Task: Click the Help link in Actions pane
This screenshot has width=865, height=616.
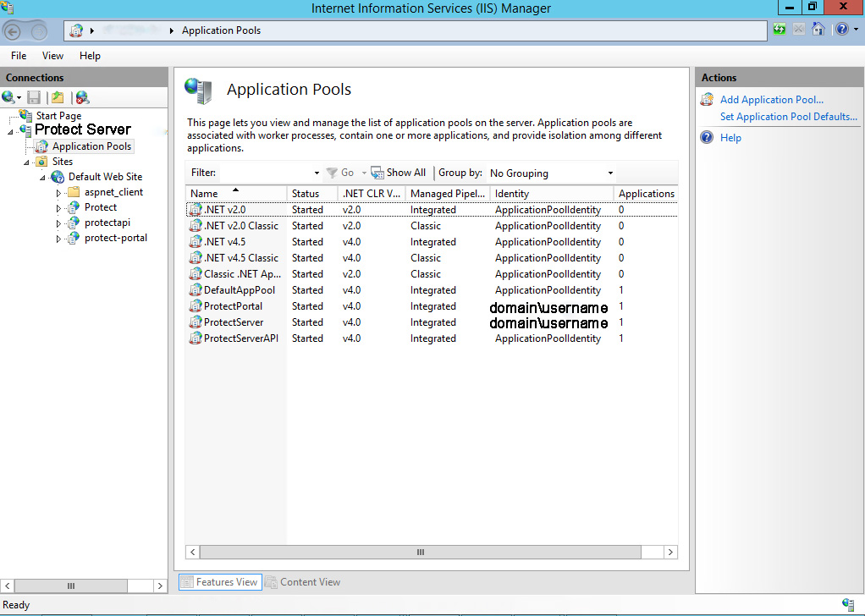Action: point(730,138)
